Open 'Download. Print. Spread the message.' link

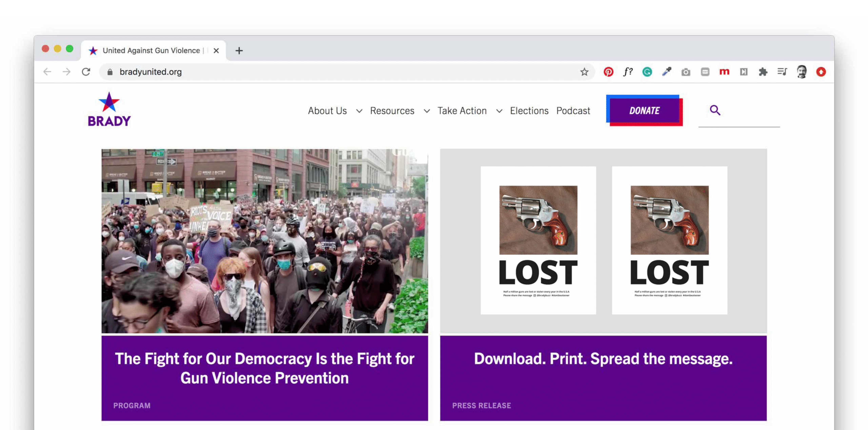pyautogui.click(x=603, y=359)
